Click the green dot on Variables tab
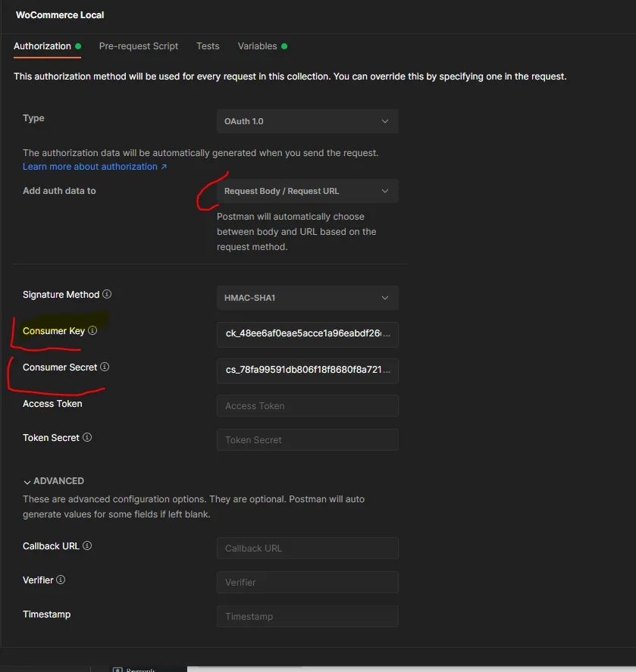 click(x=284, y=46)
